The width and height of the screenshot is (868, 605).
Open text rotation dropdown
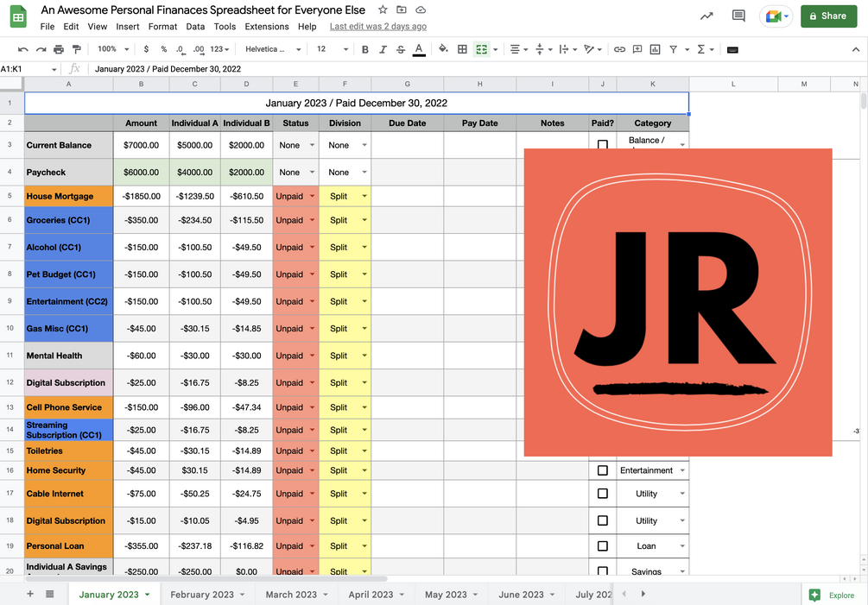click(x=592, y=49)
